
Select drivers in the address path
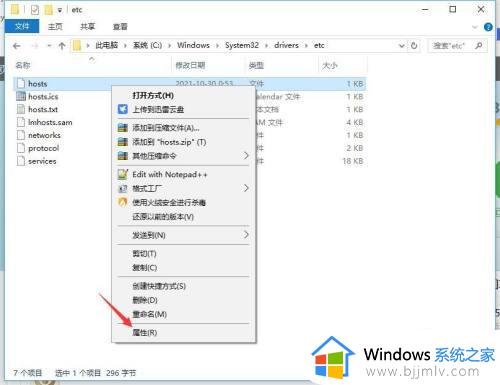click(x=286, y=45)
